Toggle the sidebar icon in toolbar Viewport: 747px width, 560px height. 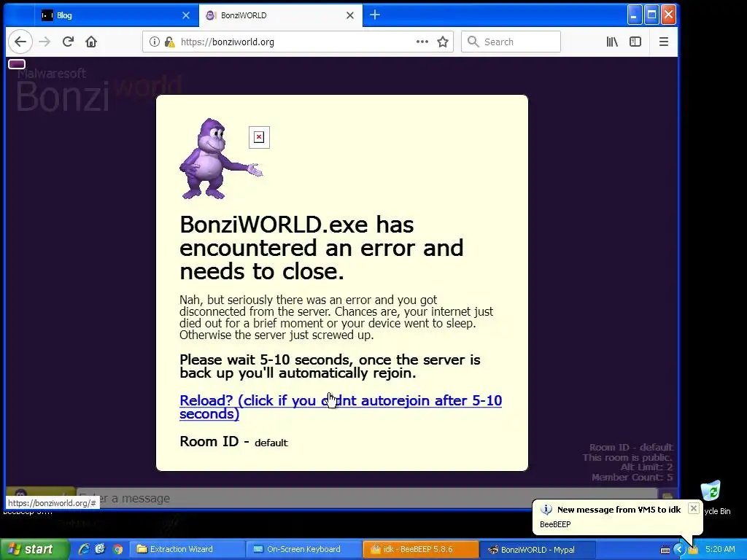click(635, 42)
